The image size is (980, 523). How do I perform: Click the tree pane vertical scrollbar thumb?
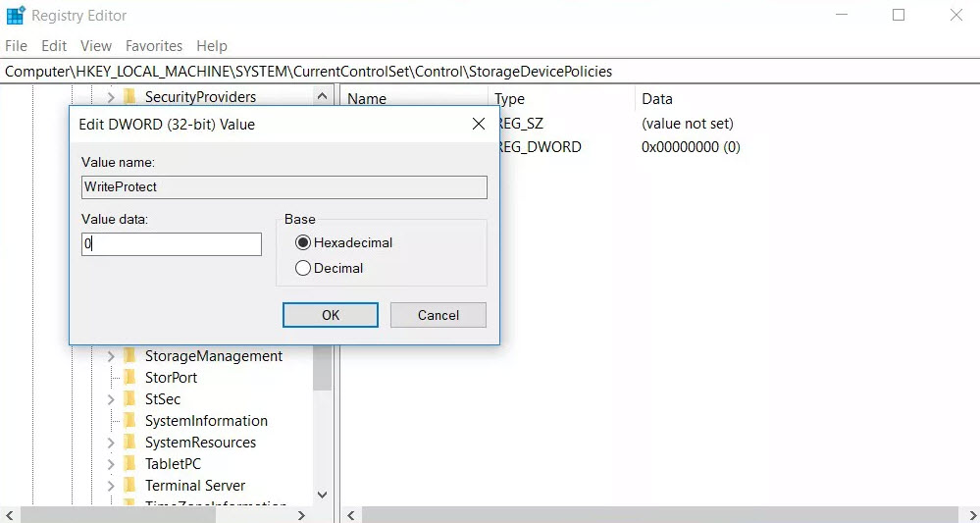(323, 367)
